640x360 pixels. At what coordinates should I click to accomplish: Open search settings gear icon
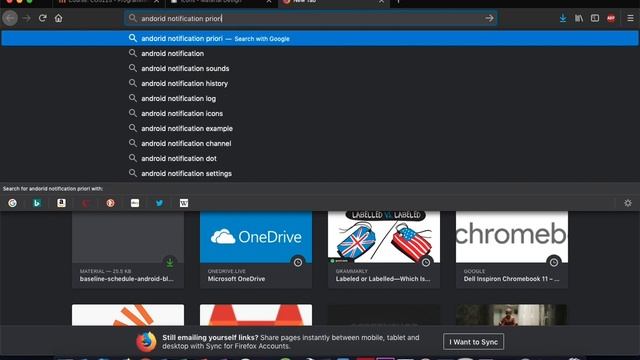pyautogui.click(x=628, y=203)
